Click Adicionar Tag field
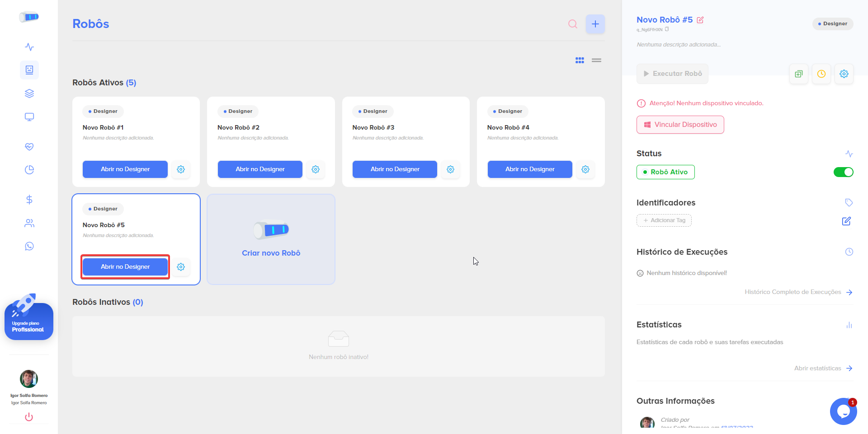 [664, 220]
